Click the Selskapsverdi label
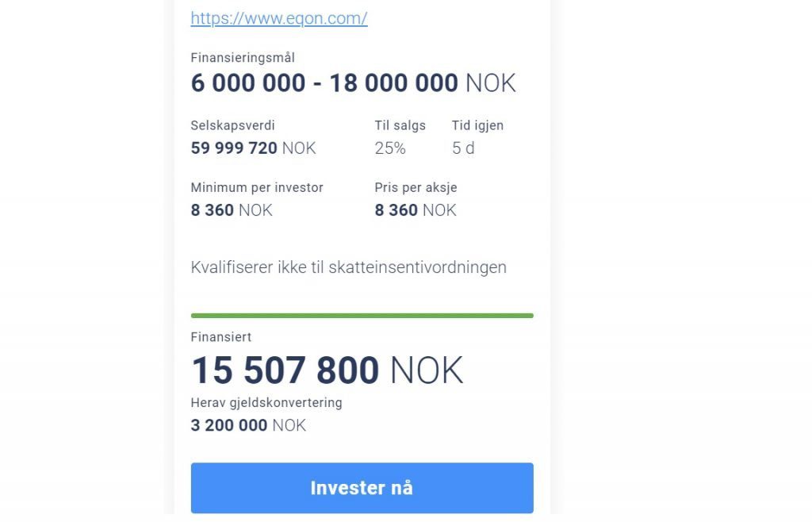The image size is (812, 522). click(232, 125)
